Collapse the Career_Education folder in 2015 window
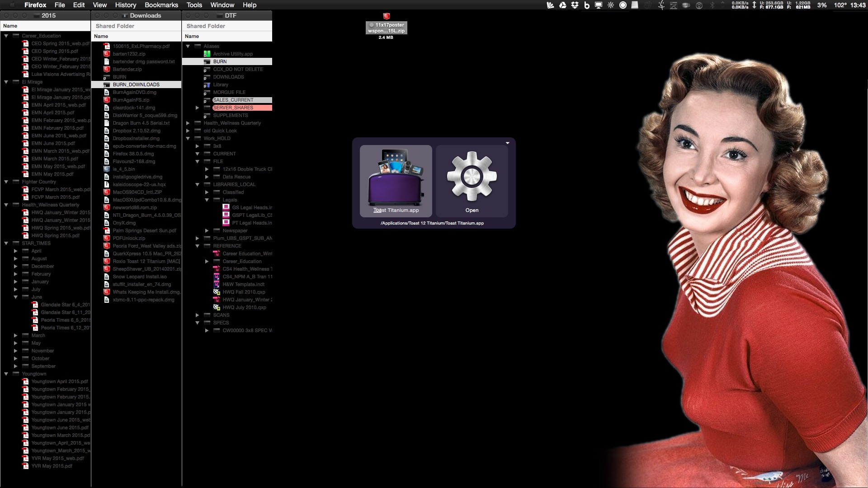Viewport: 868px width, 488px height. click(x=6, y=36)
